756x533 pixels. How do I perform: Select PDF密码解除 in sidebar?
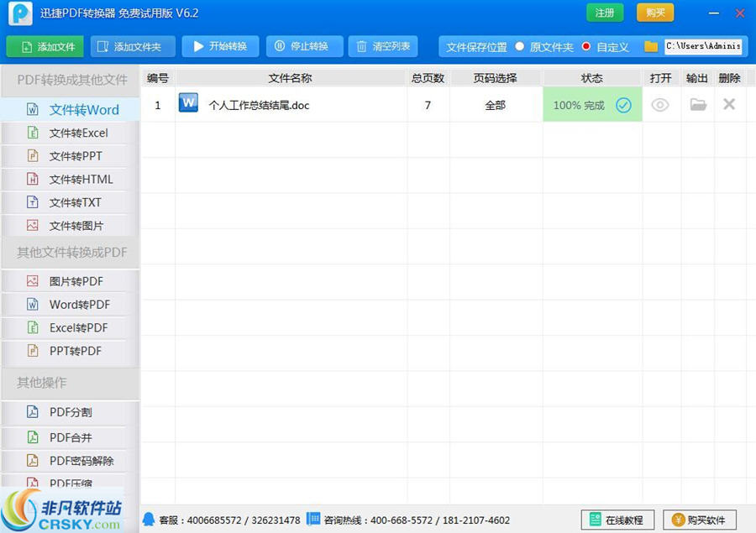[71, 461]
